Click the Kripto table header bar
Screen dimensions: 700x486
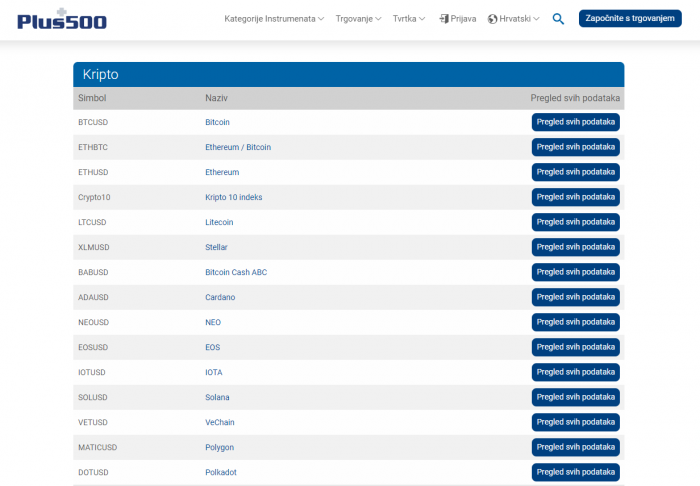pyautogui.click(x=348, y=75)
